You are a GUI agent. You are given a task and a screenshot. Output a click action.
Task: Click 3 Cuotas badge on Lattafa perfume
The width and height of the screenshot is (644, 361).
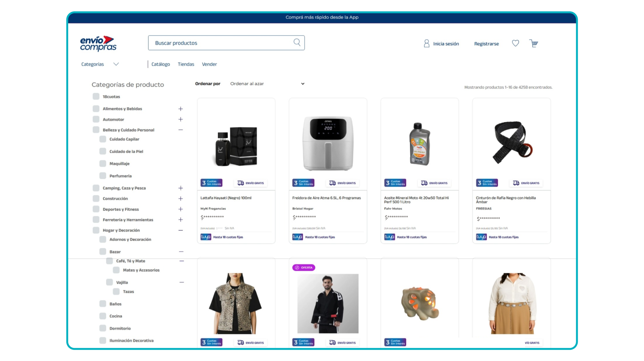211,183
